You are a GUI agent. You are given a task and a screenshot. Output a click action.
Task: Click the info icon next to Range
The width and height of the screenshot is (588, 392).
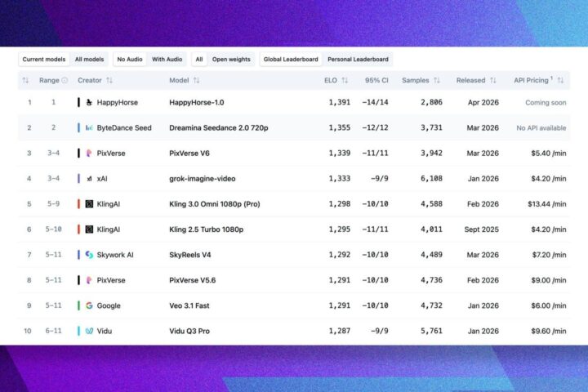[65, 80]
